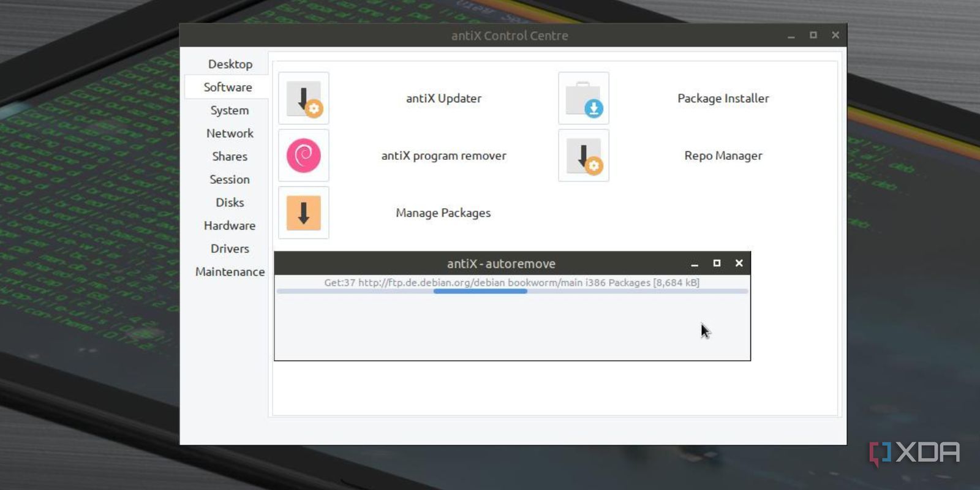Switch to the Desktop tab
This screenshot has height=490, width=980.
(x=230, y=64)
